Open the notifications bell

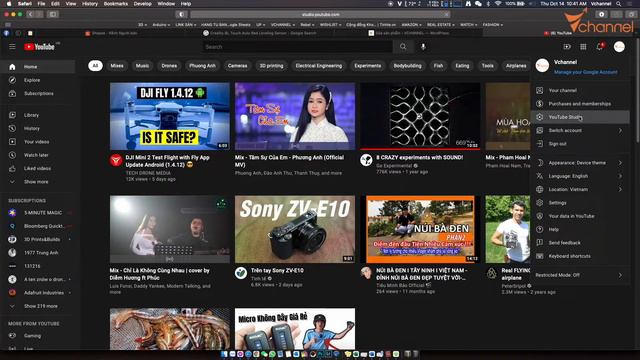600,47
